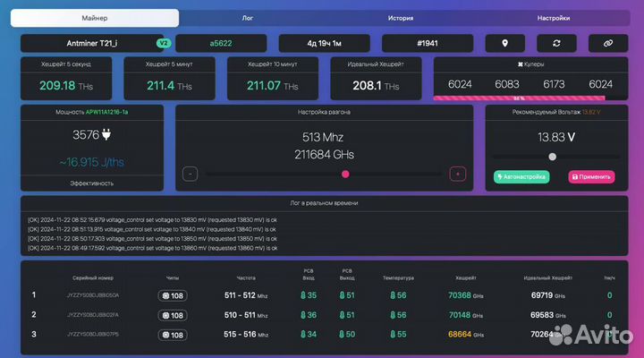Click the thermometer icon for row 1 temperature
644x358 pixels.
tap(390, 295)
